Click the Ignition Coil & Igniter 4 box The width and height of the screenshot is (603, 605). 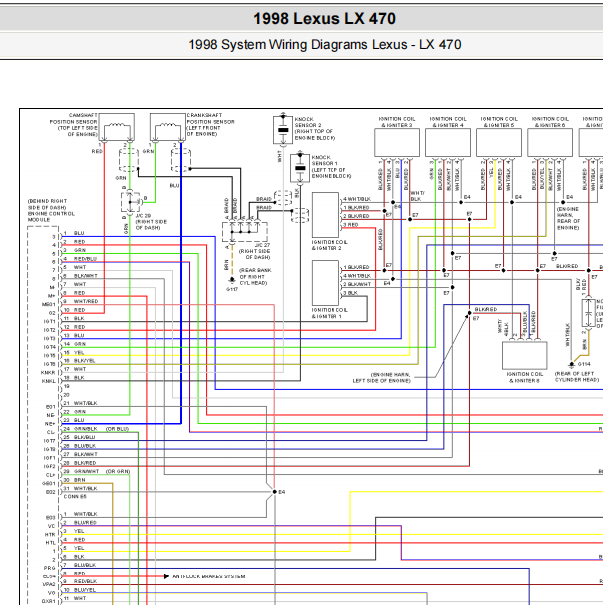pyautogui.click(x=448, y=142)
